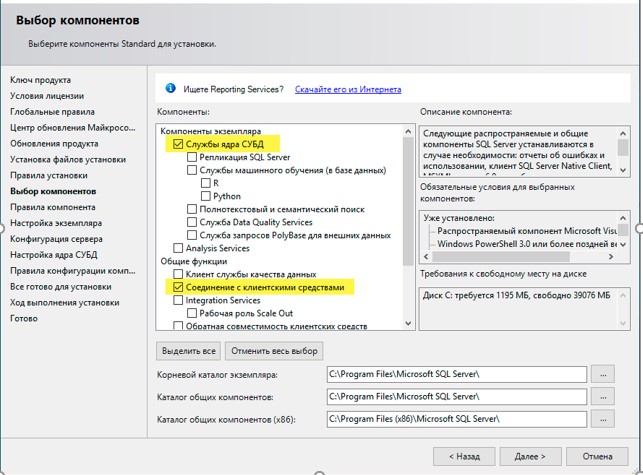Screen dimensions: 643x475
Task: Uncheck 'Службы ядра СУБД' checkbox
Action: coord(178,144)
